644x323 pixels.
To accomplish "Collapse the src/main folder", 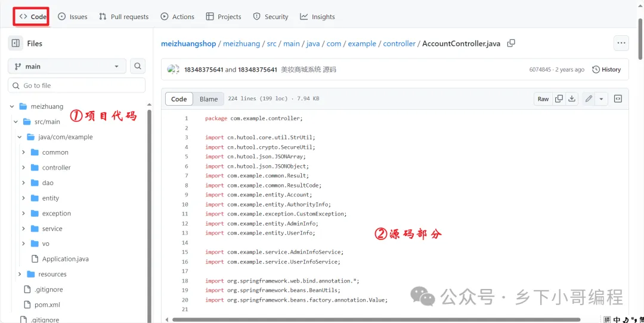I will point(16,122).
